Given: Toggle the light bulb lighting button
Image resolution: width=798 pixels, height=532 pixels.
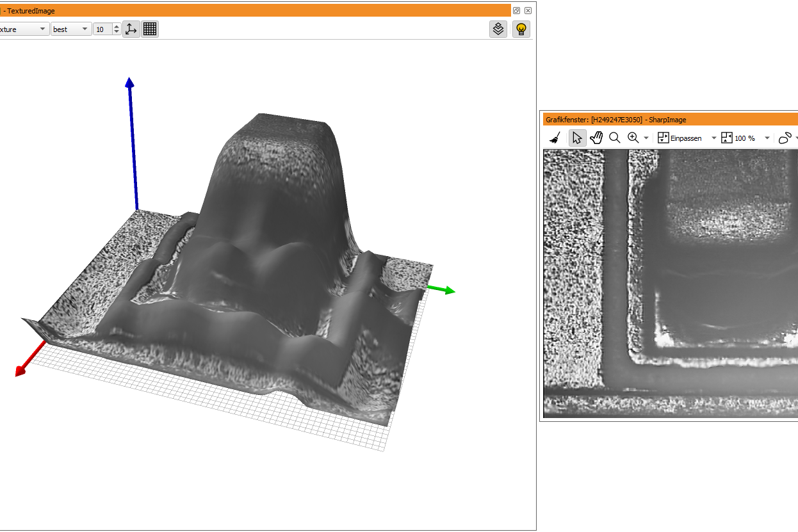Looking at the screenshot, I should point(521,29).
